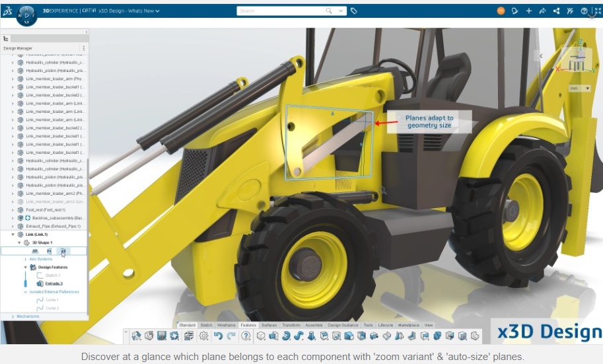Viewport: 603px width, 364px height.
Task: Select Foot_rest (Foot_rest.1) row label
Action: click(x=46, y=210)
